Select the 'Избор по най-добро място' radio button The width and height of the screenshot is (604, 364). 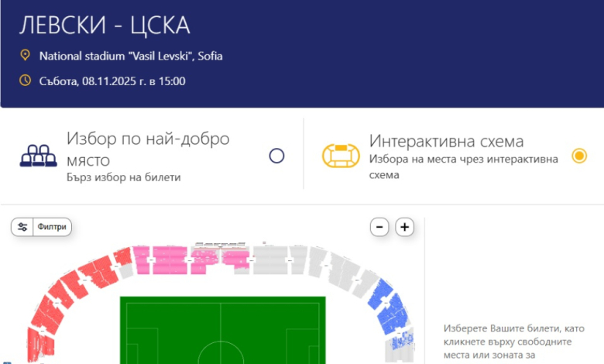[x=276, y=156]
